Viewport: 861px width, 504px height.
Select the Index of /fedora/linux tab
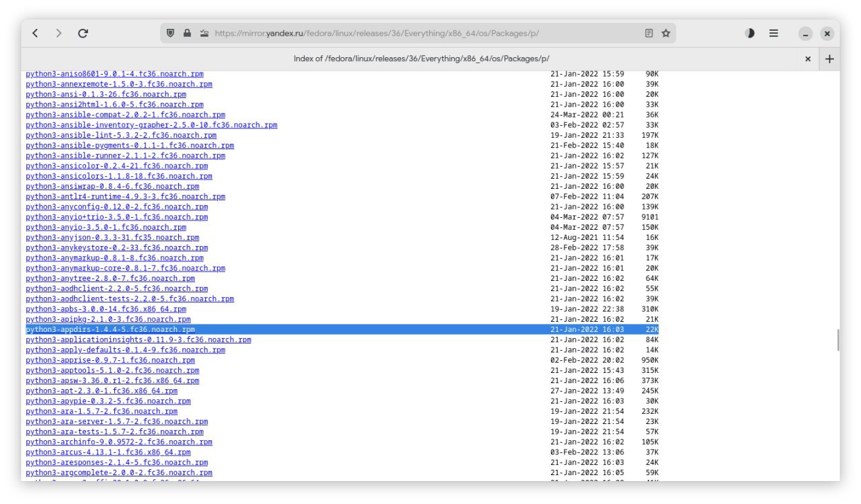421,59
